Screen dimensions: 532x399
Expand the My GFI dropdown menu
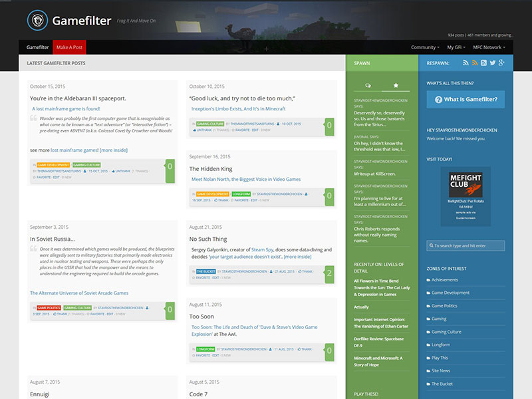[456, 47]
